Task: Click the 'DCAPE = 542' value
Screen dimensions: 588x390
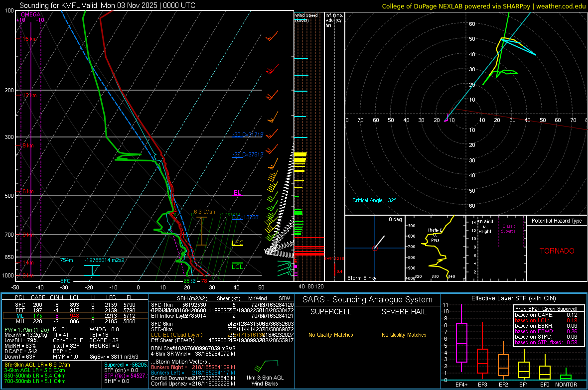Action: point(20,351)
